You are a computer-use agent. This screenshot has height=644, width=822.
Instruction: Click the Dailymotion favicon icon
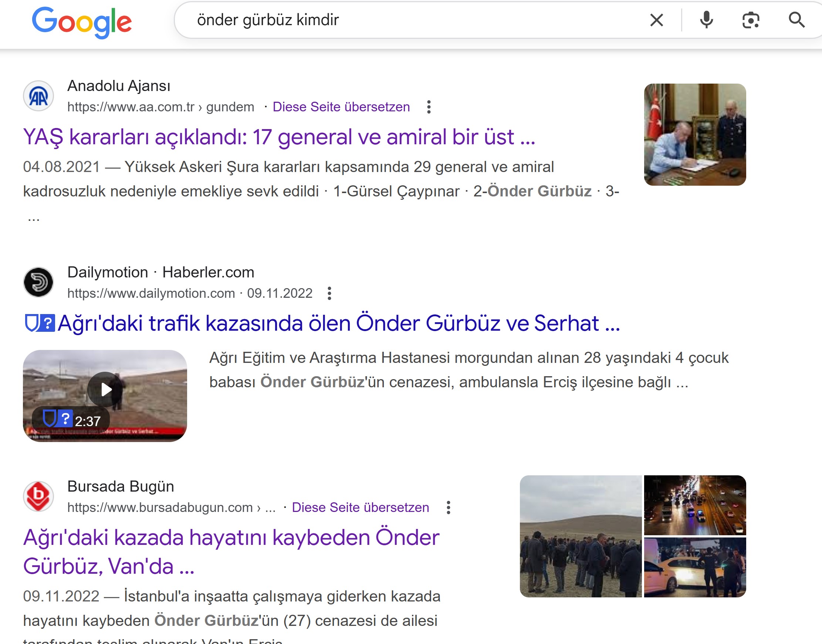point(38,282)
